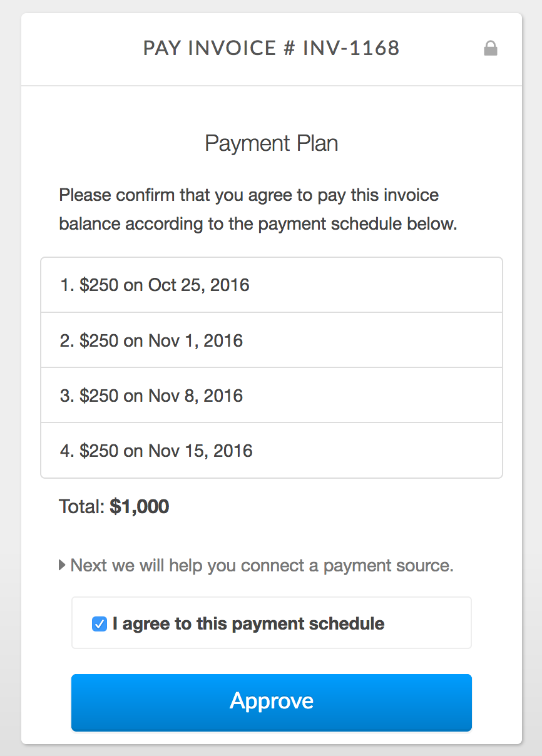The image size is (542, 756).
Task: Click the $1,000 total amount
Action: (140, 506)
